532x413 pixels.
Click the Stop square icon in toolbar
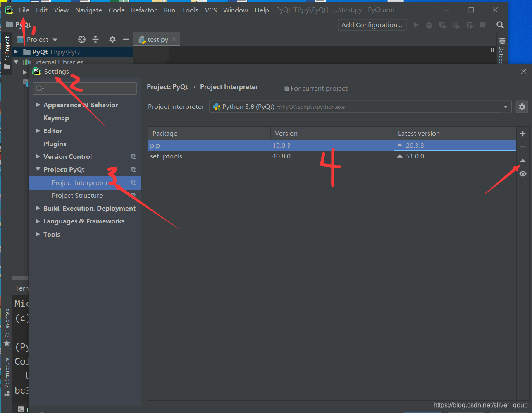pyautogui.click(x=482, y=25)
